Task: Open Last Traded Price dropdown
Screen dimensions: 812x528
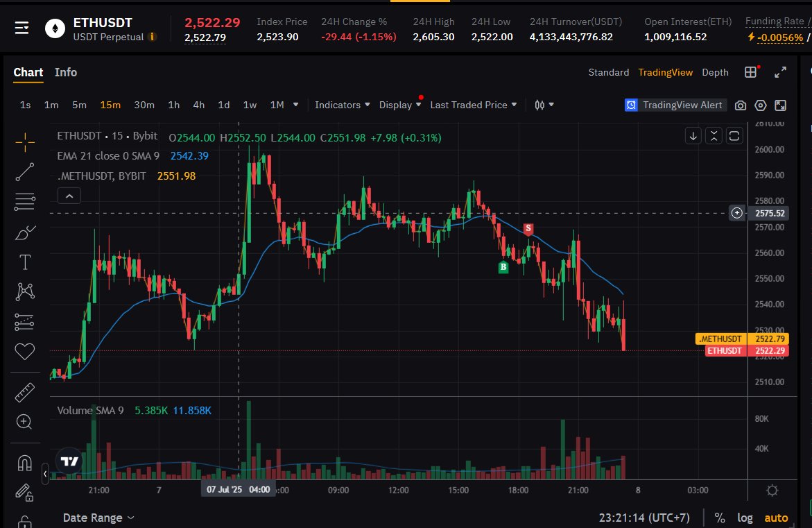Action: 474,105
